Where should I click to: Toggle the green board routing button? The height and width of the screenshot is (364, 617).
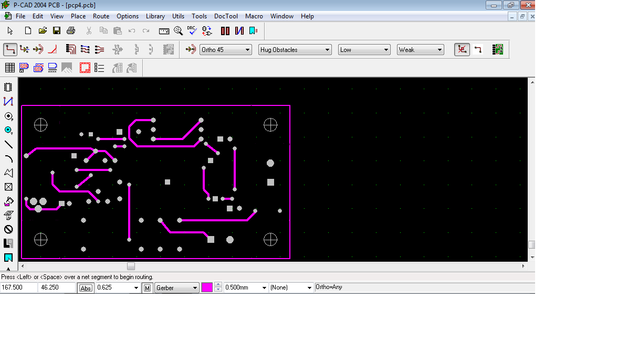[497, 49]
